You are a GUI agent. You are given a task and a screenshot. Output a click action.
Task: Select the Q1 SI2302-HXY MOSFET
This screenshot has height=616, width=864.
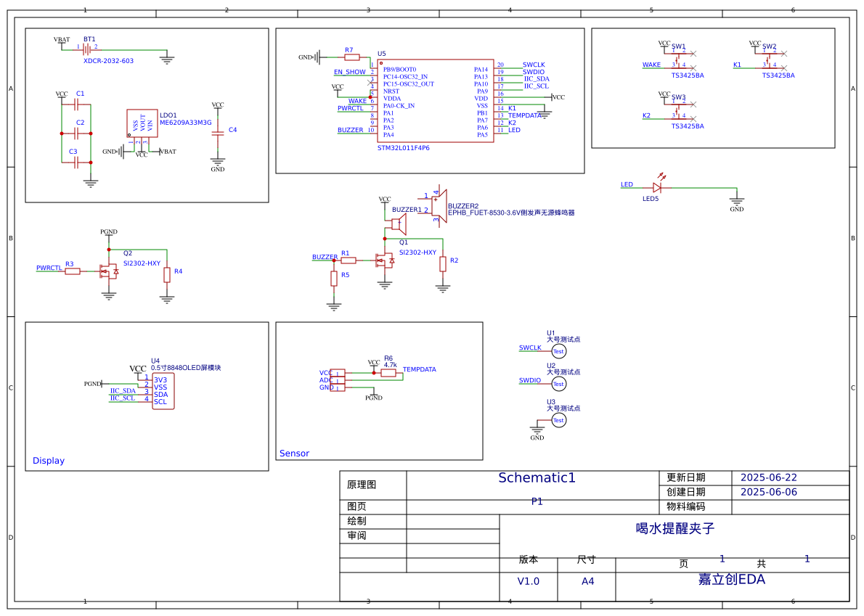(x=385, y=260)
